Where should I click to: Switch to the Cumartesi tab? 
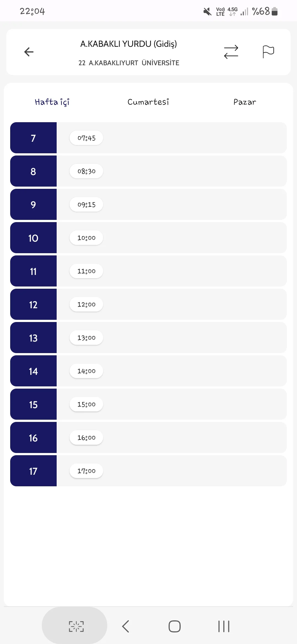148,102
